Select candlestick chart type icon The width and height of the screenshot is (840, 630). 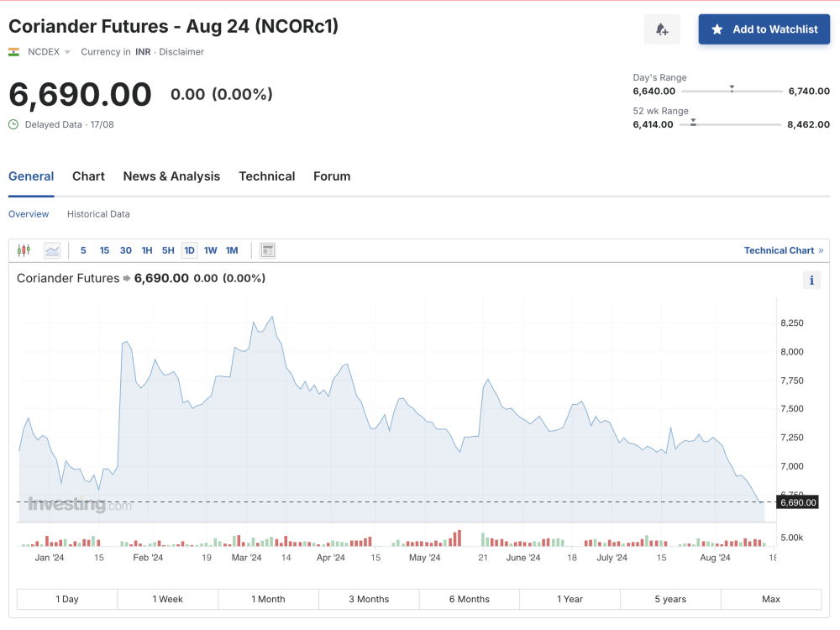pos(24,250)
